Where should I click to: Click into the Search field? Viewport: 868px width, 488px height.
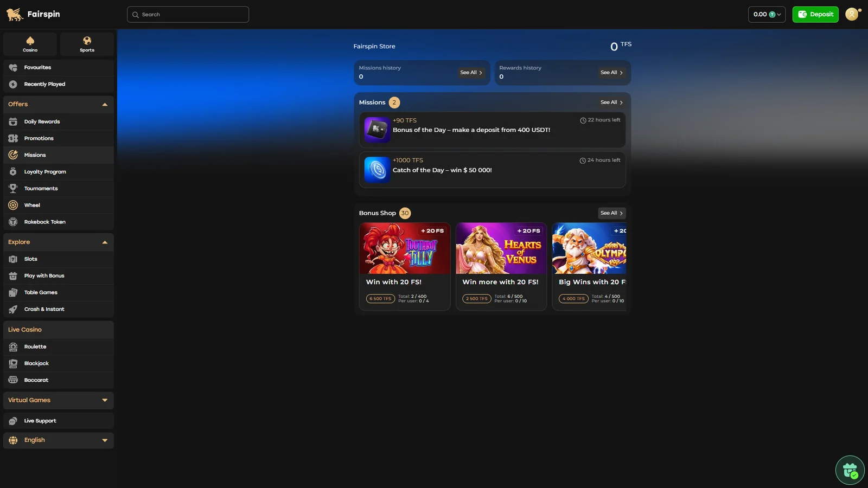click(x=188, y=15)
